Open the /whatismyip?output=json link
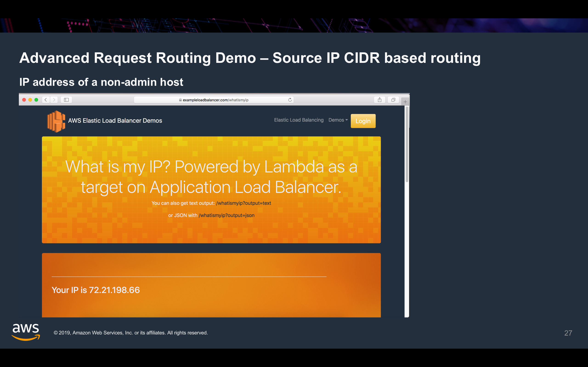 pyautogui.click(x=226, y=215)
